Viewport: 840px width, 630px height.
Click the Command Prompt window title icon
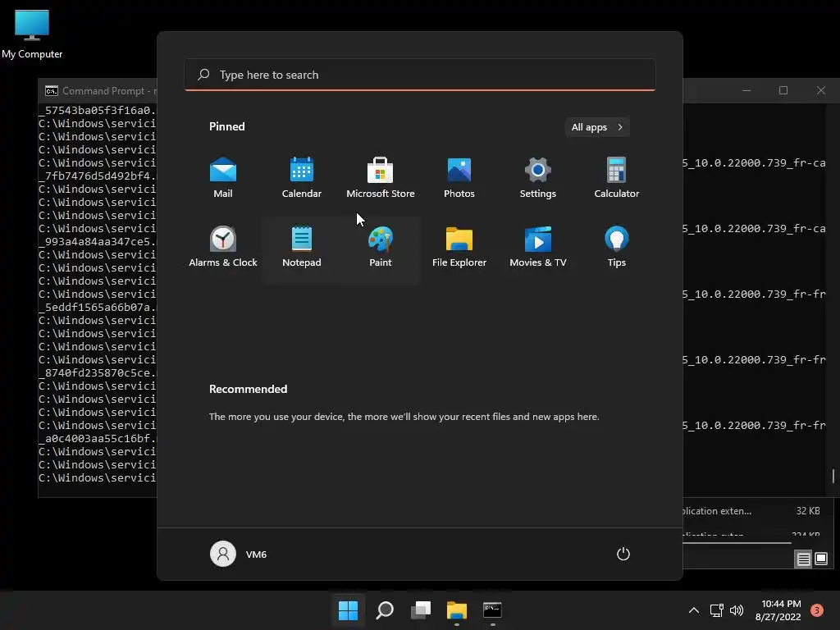(x=52, y=91)
